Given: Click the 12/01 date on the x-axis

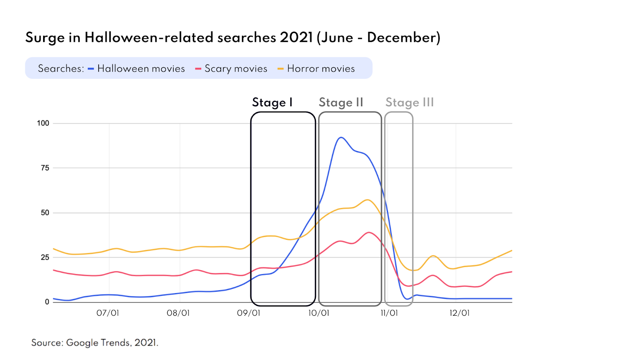Looking at the screenshot, I should pyautogui.click(x=460, y=313).
